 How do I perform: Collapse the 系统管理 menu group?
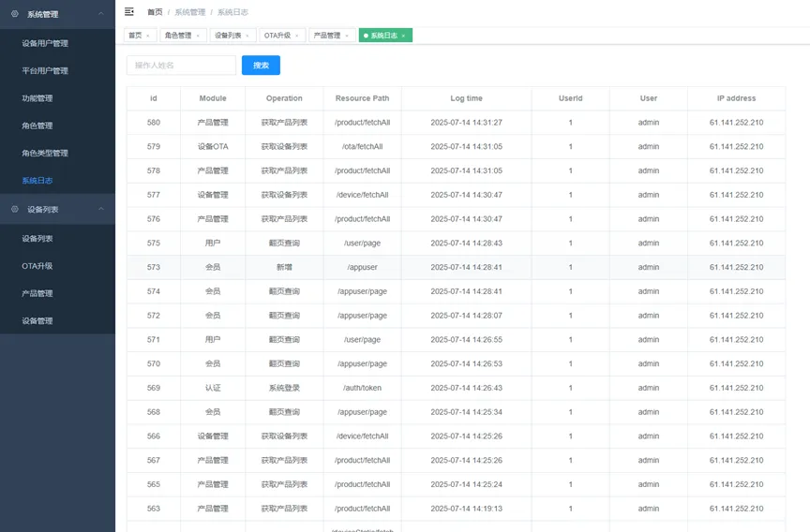(101, 14)
